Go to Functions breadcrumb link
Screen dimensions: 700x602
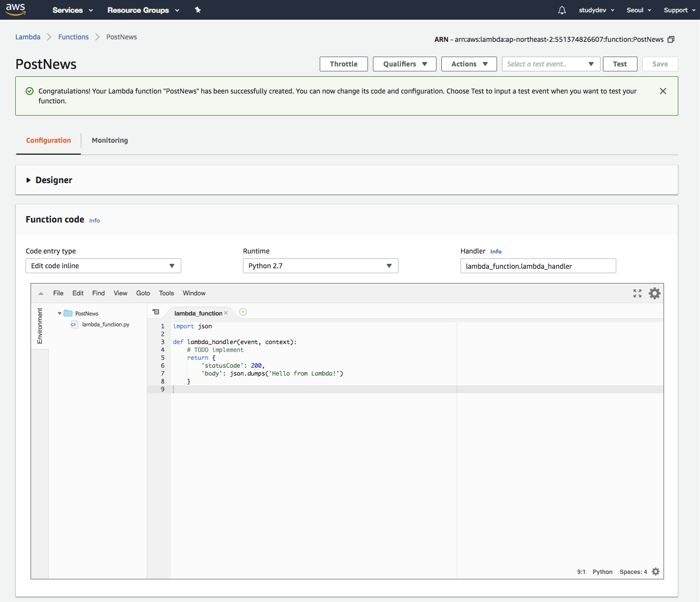point(73,37)
